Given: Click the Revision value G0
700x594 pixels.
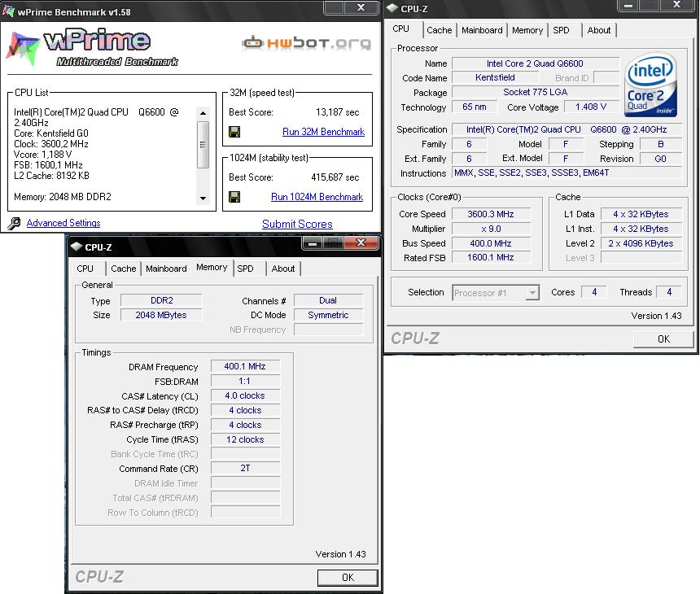Looking at the screenshot, I should tap(661, 159).
